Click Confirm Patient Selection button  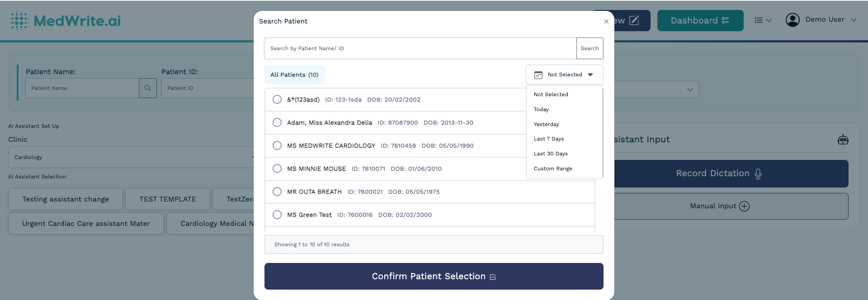[434, 276]
